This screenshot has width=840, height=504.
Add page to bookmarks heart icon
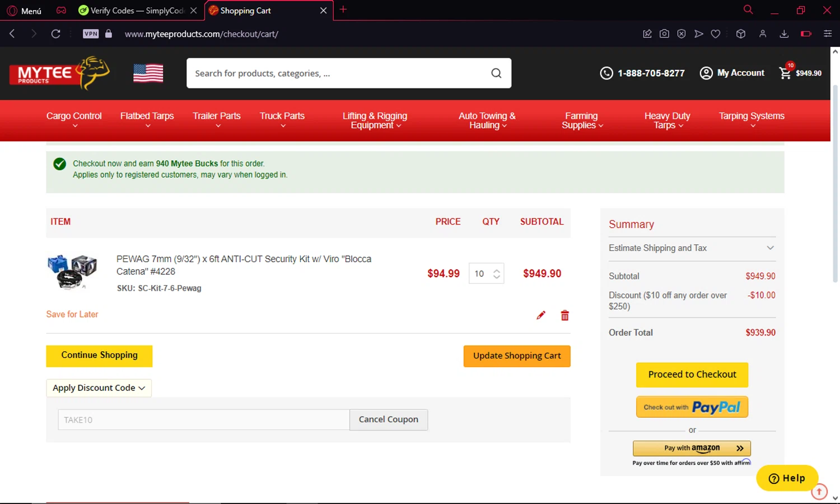[716, 34]
